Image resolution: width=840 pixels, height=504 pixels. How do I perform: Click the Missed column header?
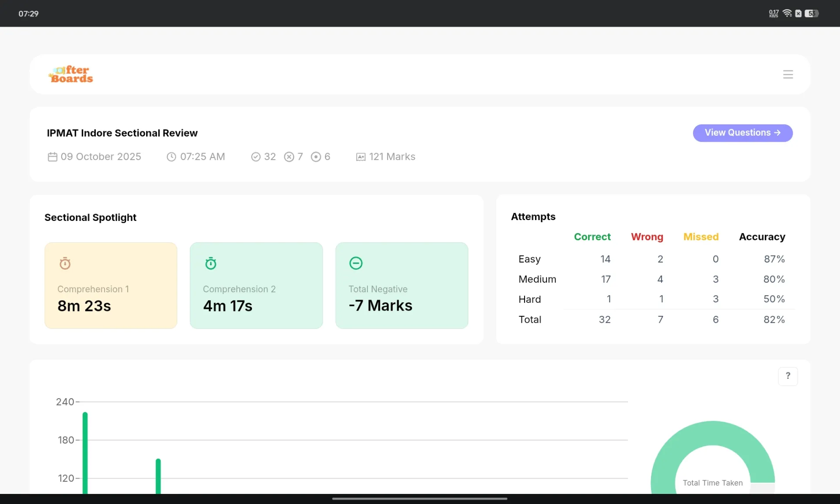click(x=701, y=237)
